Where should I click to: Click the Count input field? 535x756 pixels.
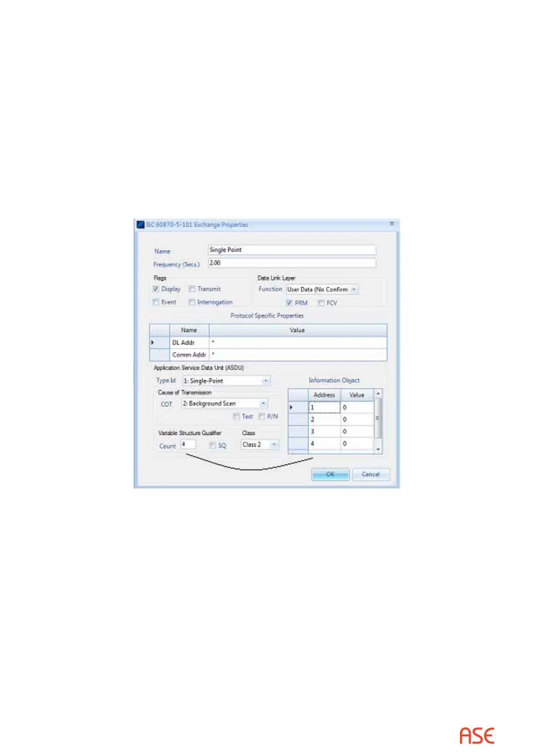click(188, 444)
